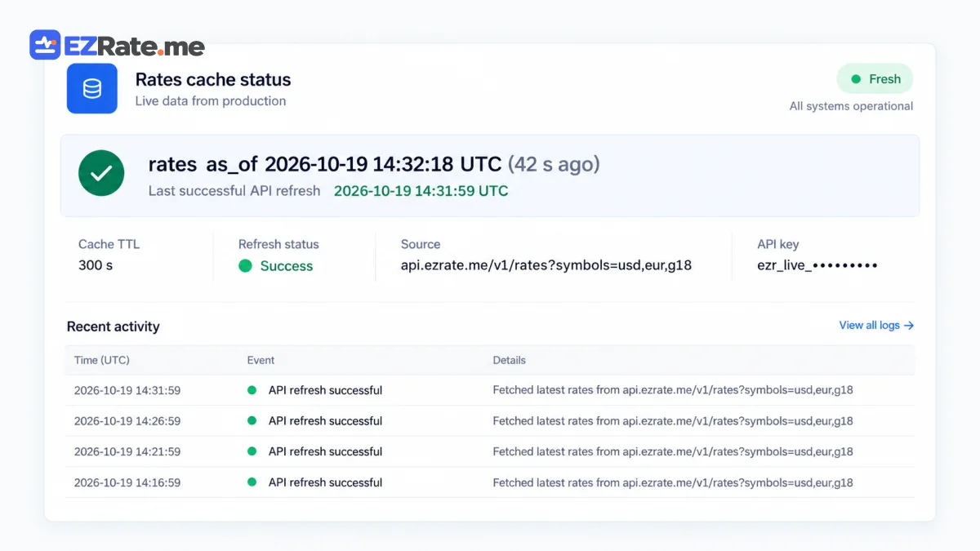The image size is (980, 551).
Task: Click API refresh successful on the 14:16:59 row
Action: pyautogui.click(x=325, y=482)
